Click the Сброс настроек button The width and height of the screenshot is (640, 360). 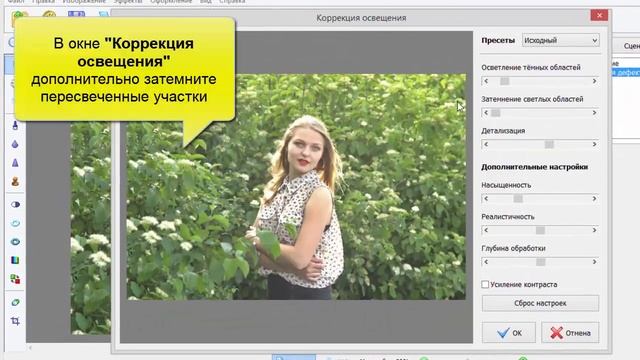pyautogui.click(x=540, y=303)
